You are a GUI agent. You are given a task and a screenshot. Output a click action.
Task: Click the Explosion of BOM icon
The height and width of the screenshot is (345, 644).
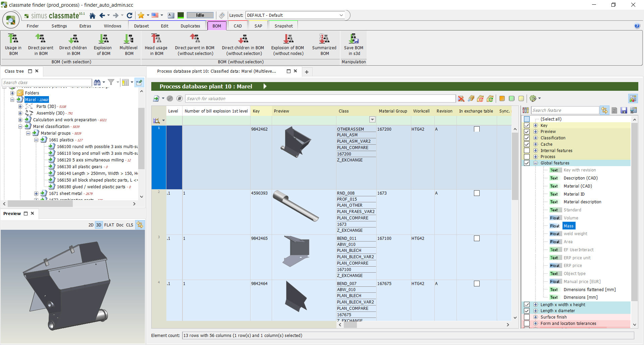(x=103, y=45)
